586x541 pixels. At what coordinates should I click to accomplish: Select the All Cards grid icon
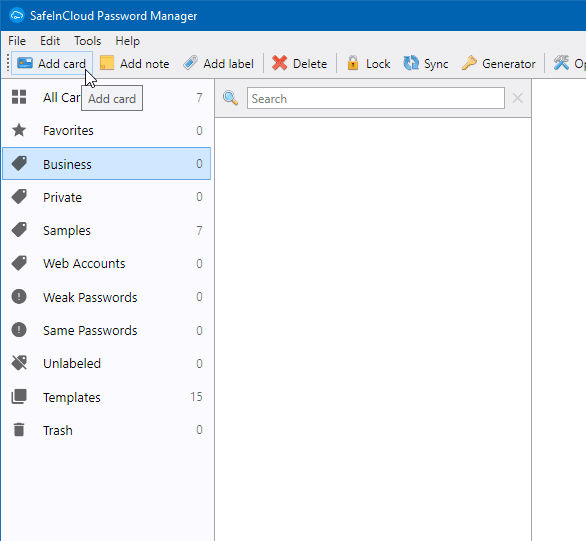19,97
